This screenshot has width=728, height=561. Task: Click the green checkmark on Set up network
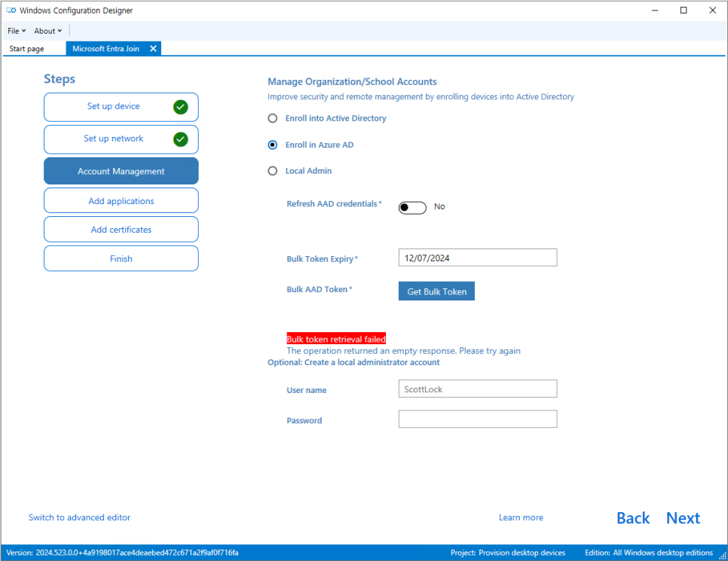(181, 139)
